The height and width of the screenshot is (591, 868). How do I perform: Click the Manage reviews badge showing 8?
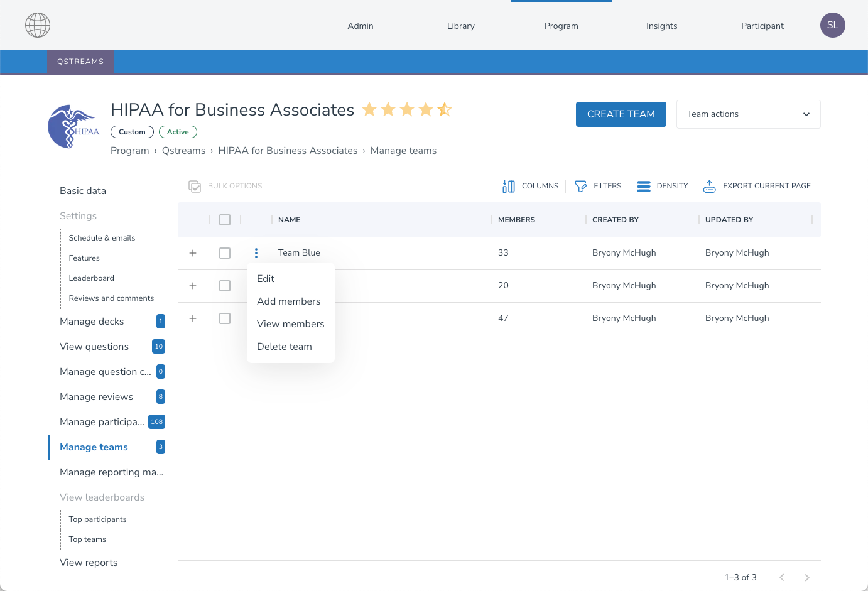pos(161,397)
